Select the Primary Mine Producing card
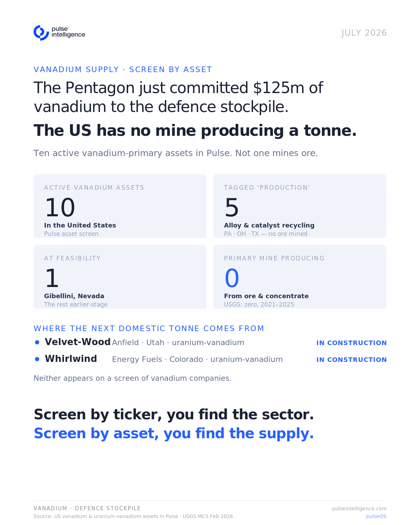The image size is (420, 525). tap(300, 277)
